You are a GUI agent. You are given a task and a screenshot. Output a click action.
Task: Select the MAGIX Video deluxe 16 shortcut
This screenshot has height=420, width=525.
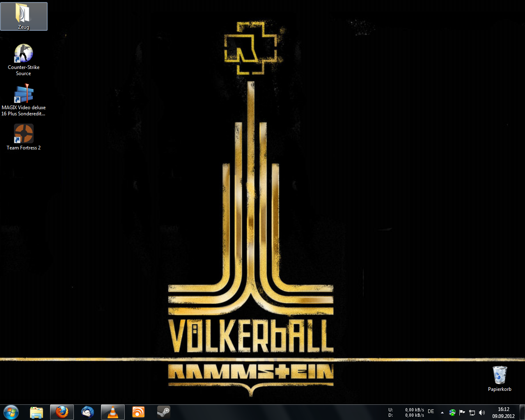pos(23,100)
